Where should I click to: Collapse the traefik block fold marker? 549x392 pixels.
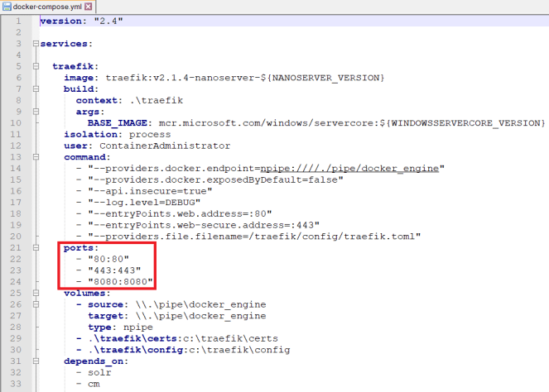(35, 65)
